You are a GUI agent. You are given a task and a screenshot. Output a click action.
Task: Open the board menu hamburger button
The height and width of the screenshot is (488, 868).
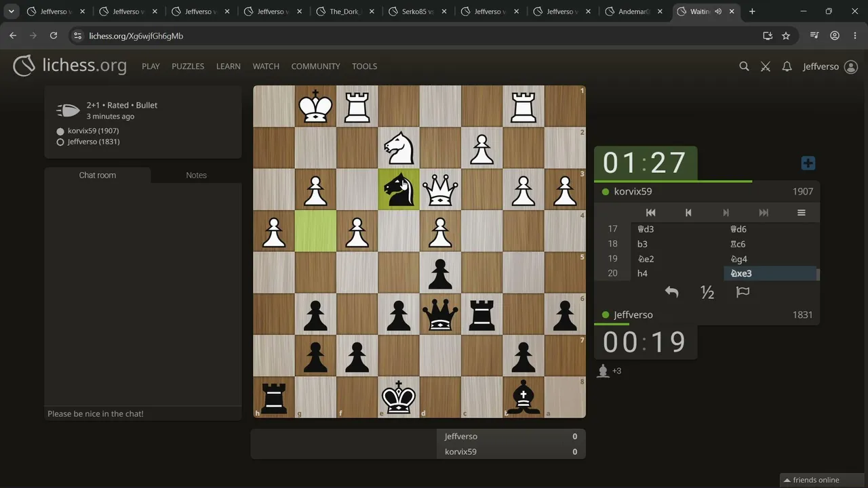tap(801, 213)
